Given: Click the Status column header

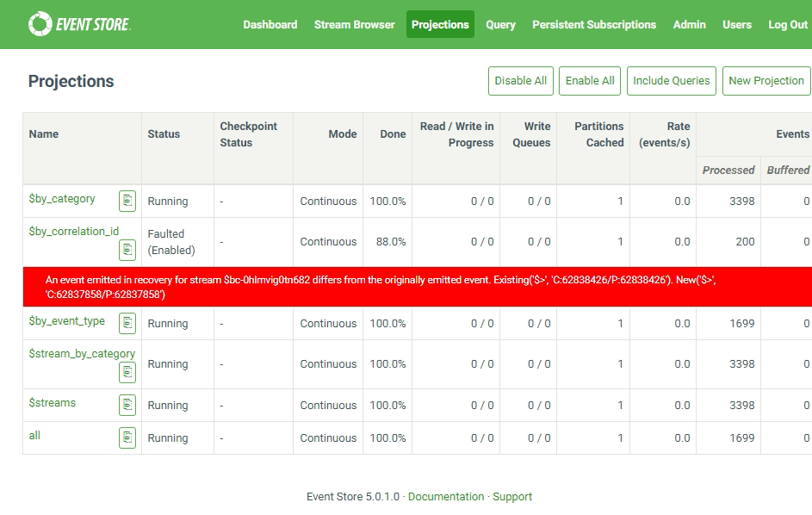Looking at the screenshot, I should [164, 134].
